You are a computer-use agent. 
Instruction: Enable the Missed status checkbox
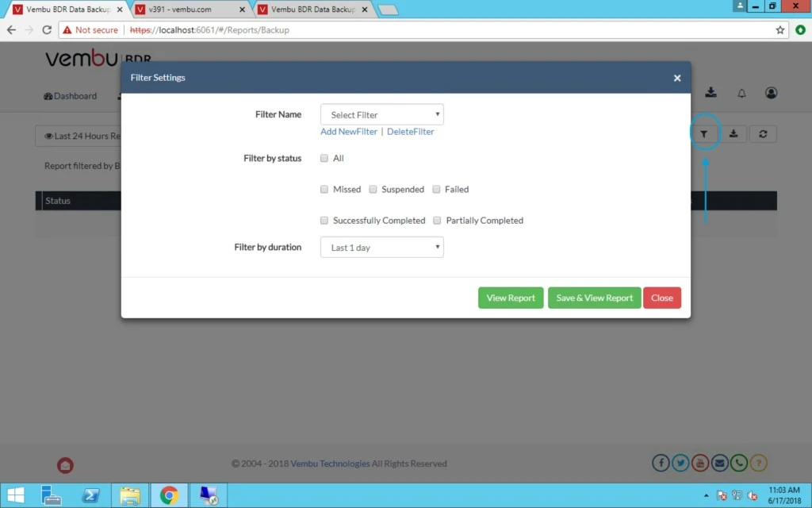pos(324,189)
